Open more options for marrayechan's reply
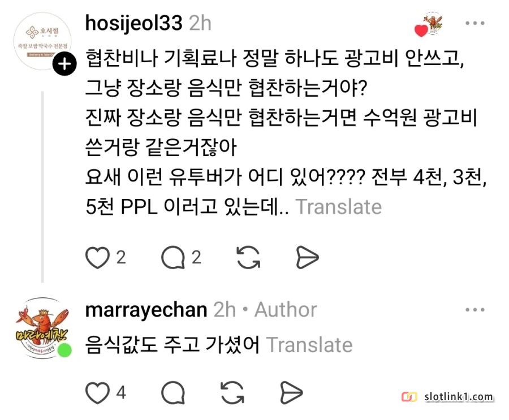 coord(475,310)
